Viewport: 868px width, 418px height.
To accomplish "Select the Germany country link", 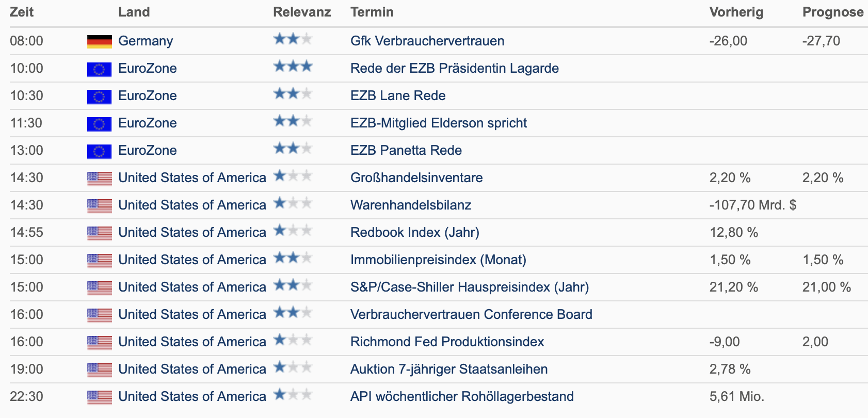I will click(x=146, y=41).
